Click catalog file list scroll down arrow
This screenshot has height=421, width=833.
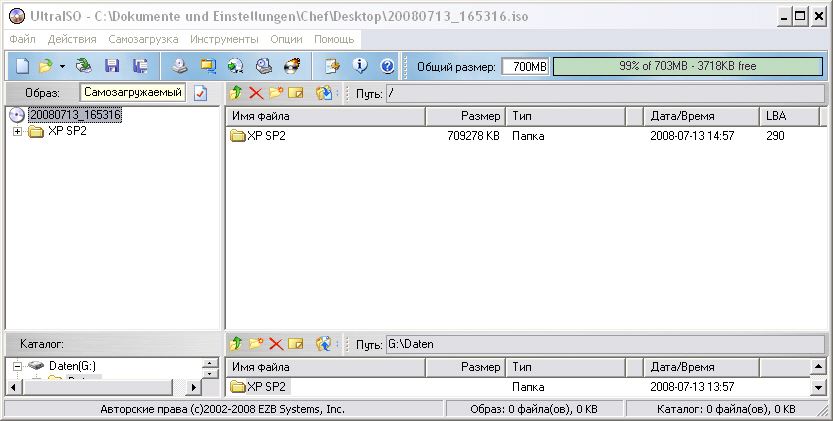(x=818, y=388)
